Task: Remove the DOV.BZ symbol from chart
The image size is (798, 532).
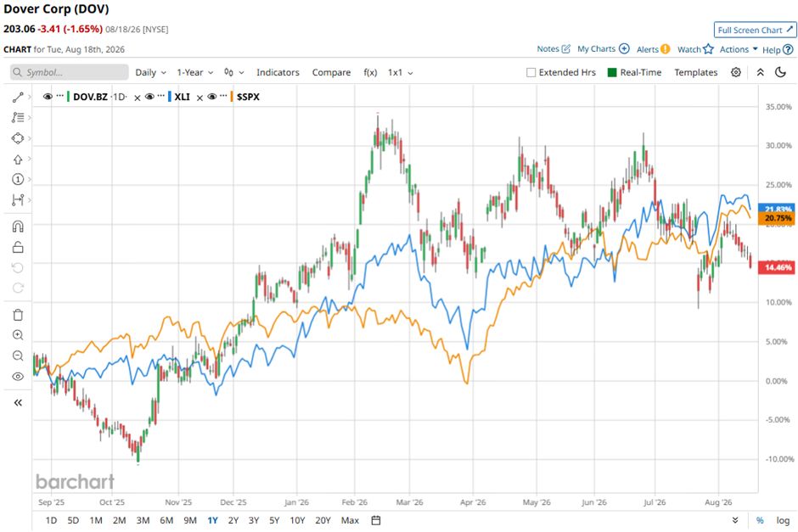Action: click(138, 98)
